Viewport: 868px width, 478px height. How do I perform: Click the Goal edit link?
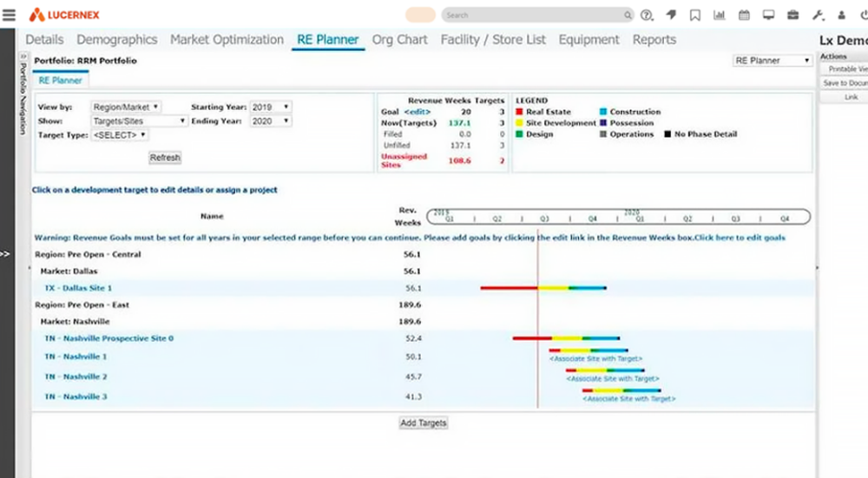(417, 112)
